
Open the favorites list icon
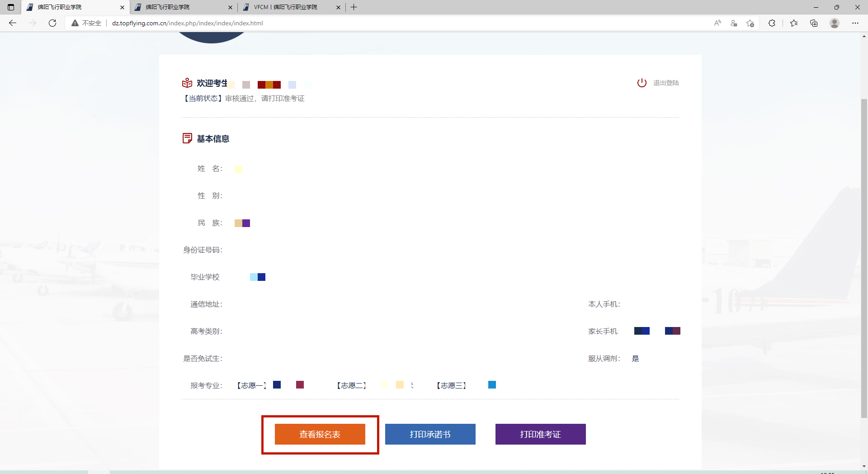coord(794,23)
